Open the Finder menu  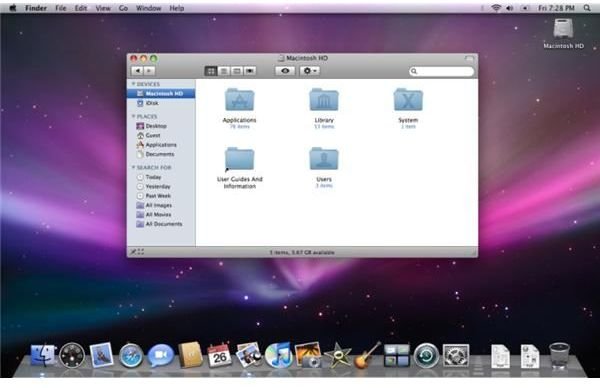(36, 8)
